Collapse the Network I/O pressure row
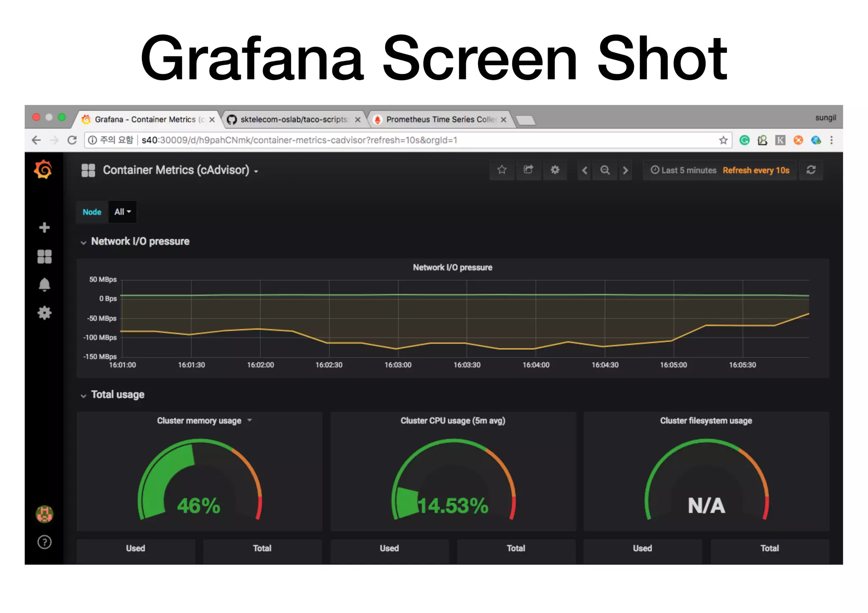The width and height of the screenshot is (868, 613). [140, 241]
